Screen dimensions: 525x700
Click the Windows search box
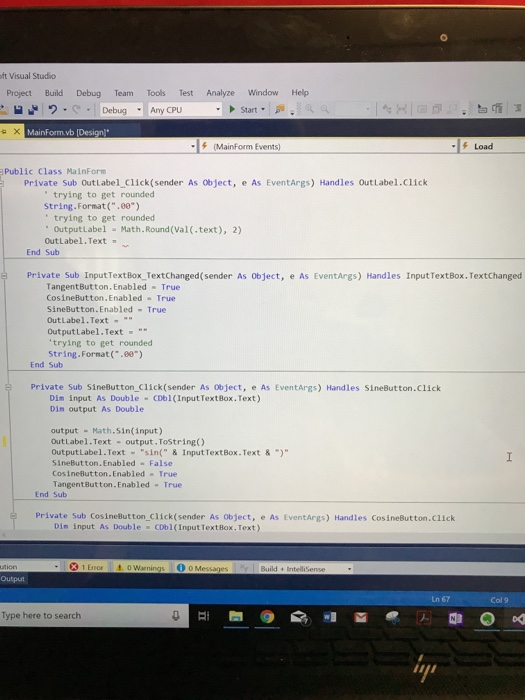tap(94, 616)
